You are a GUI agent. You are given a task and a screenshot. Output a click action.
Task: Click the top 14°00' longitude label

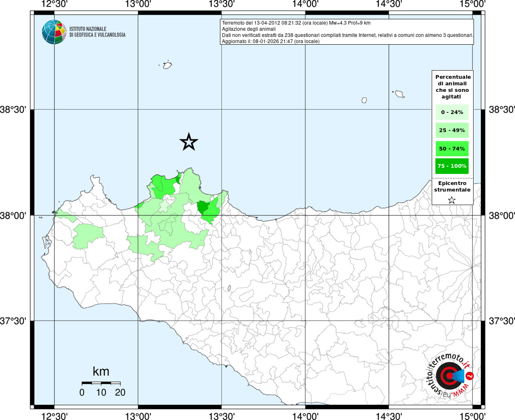[305, 4]
